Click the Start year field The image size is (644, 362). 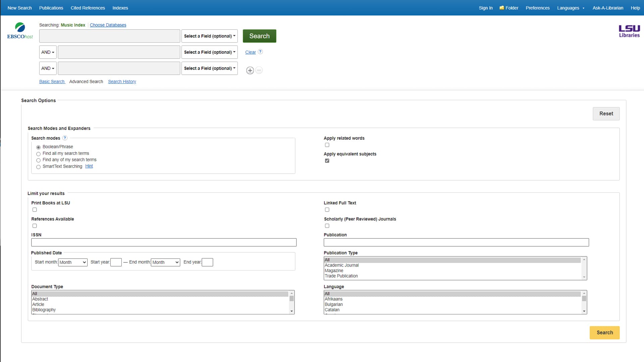coord(116,262)
